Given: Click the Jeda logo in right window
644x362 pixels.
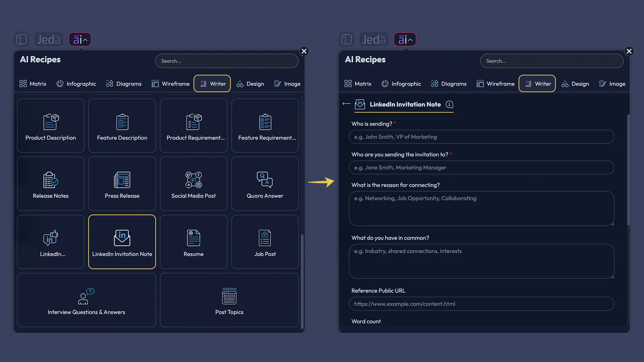Looking at the screenshot, I should click(x=374, y=39).
